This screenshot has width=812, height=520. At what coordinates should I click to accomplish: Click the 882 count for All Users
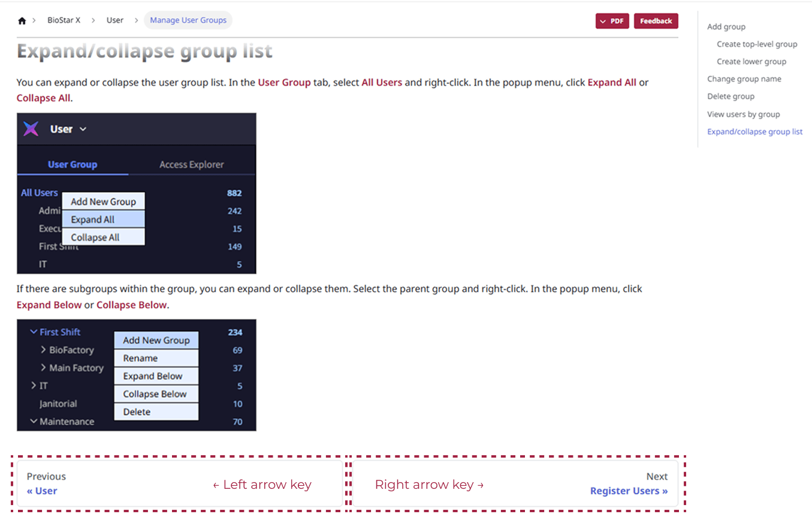[x=234, y=193]
